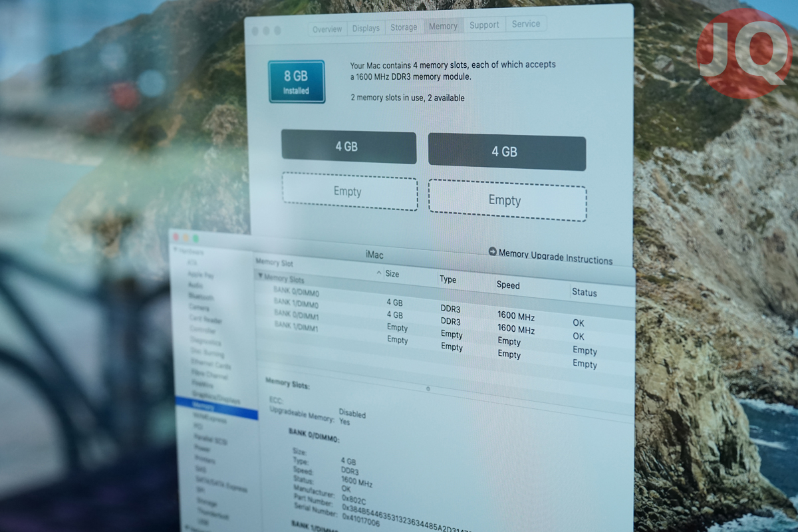Switch to the Overview tab
This screenshot has width=798, height=532.
tap(327, 29)
